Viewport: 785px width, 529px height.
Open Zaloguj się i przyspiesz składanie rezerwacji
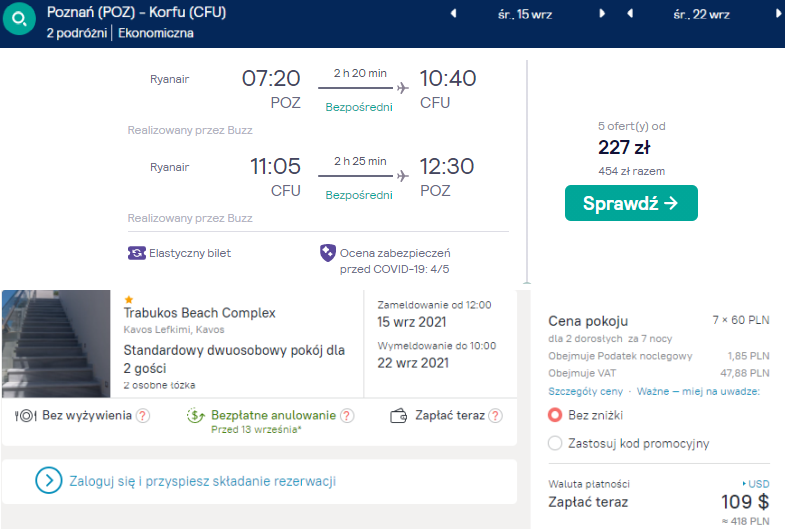[x=202, y=481]
